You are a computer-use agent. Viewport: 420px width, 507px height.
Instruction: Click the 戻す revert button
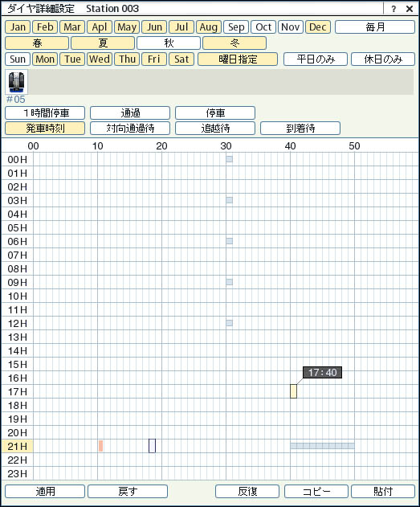click(128, 492)
